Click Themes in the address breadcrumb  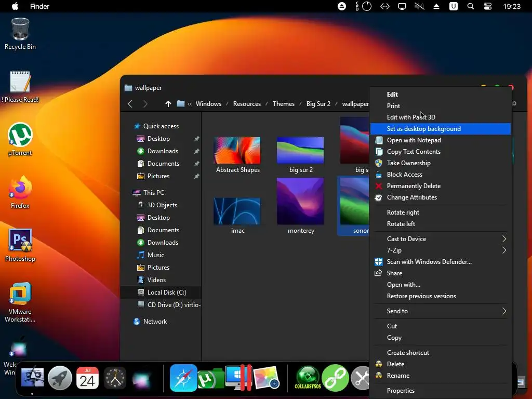pyautogui.click(x=283, y=104)
